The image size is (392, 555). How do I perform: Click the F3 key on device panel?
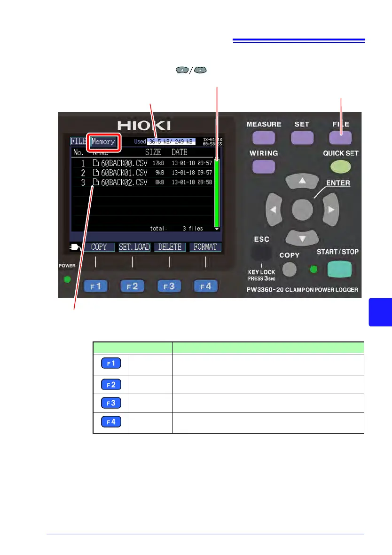click(x=169, y=286)
